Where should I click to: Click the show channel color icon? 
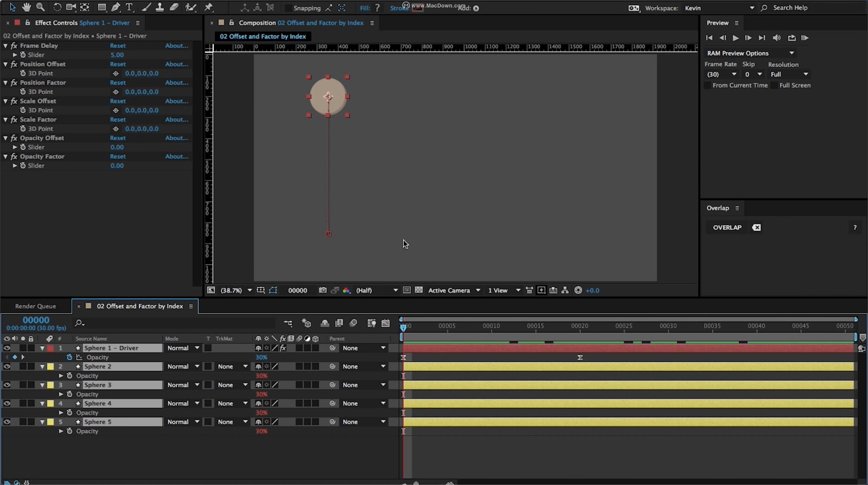(346, 290)
